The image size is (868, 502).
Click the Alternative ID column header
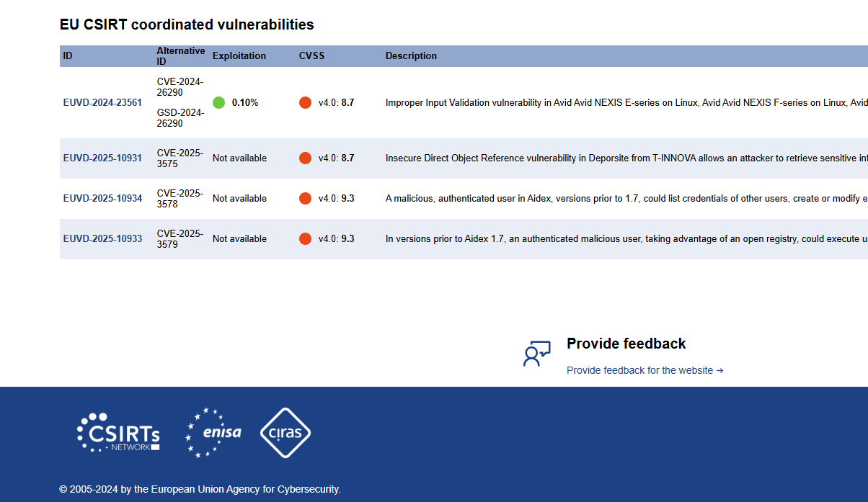[x=181, y=56]
